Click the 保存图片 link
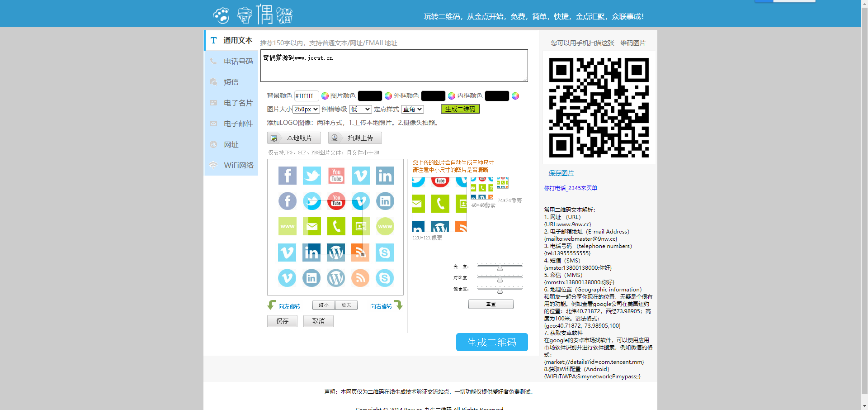This screenshot has width=868, height=410. tap(561, 173)
